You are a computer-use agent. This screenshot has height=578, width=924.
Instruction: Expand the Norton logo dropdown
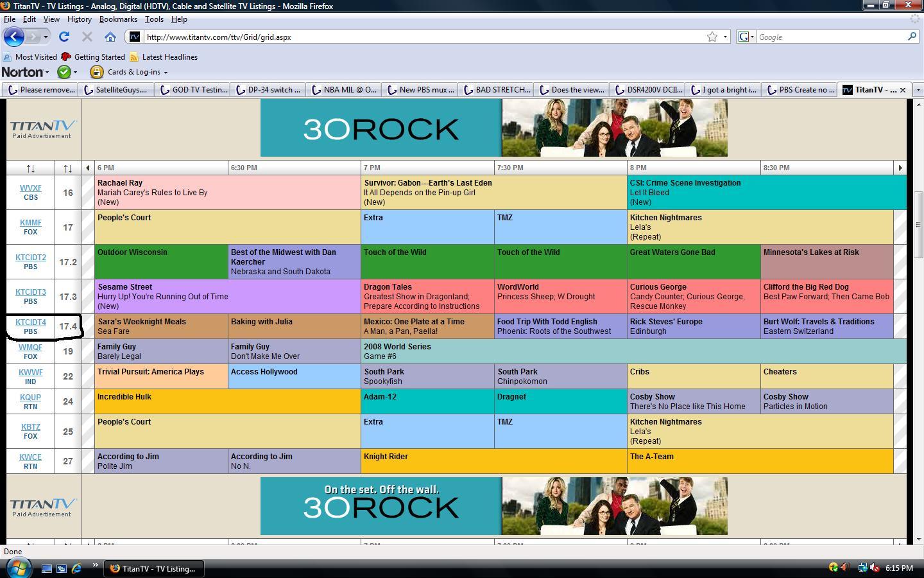click(x=26, y=72)
